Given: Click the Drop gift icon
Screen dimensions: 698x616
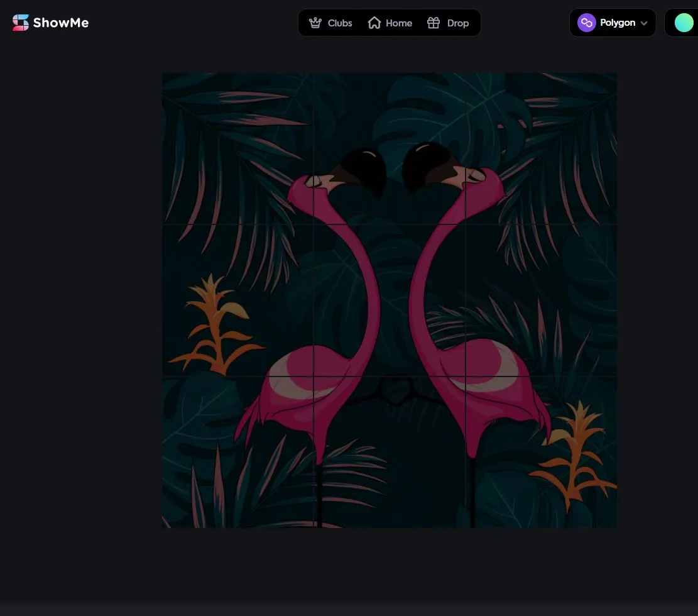Looking at the screenshot, I should coord(434,23).
